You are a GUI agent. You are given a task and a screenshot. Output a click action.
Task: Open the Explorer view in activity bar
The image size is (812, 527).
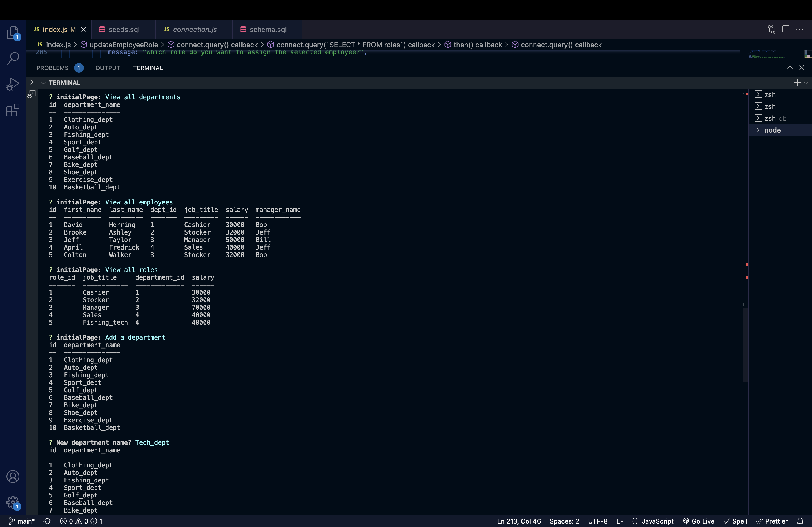click(13, 33)
